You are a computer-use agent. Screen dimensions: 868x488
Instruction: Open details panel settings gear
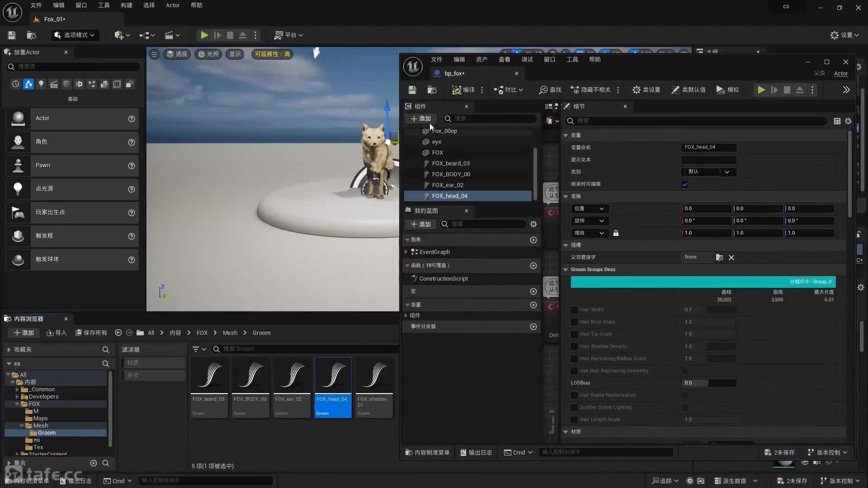point(848,121)
